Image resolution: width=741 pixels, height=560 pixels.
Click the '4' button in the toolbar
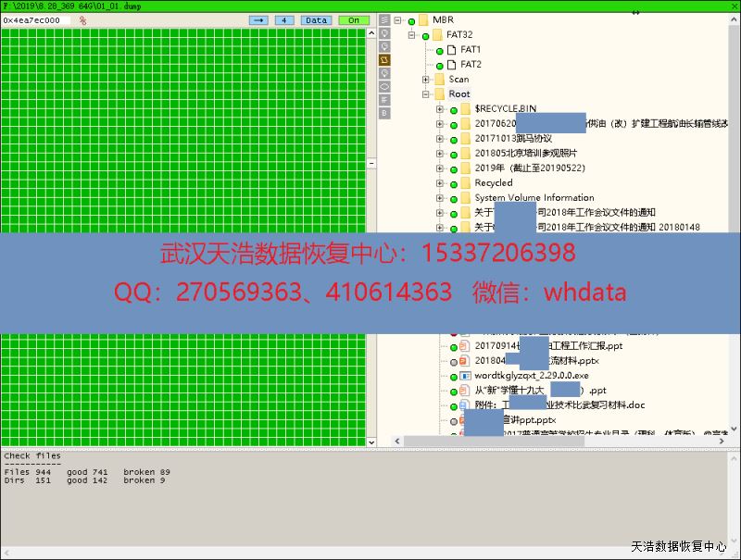[284, 19]
